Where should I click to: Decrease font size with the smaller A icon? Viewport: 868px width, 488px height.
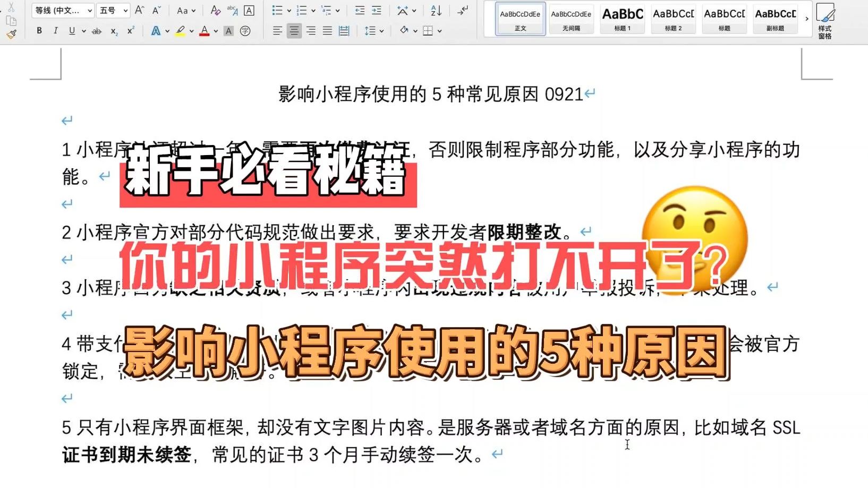pyautogui.click(x=156, y=10)
